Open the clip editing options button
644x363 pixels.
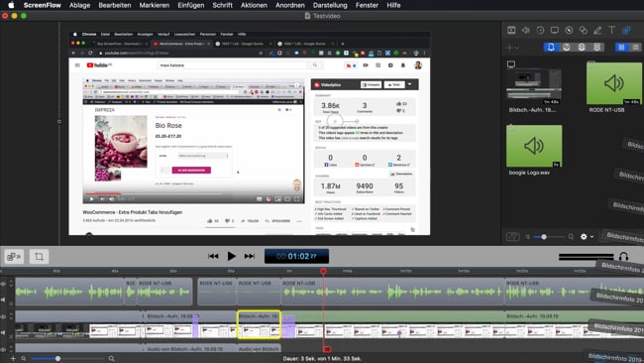[x=14, y=257]
